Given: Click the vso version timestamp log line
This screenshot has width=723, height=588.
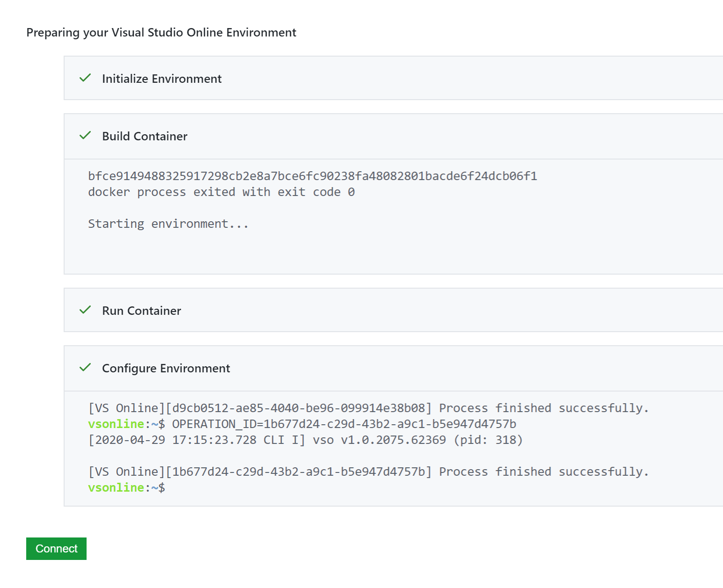Looking at the screenshot, I should pos(305,440).
